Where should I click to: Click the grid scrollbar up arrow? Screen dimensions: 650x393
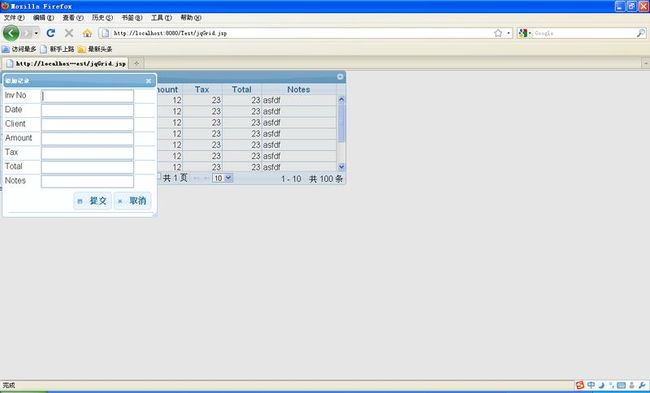(342, 99)
